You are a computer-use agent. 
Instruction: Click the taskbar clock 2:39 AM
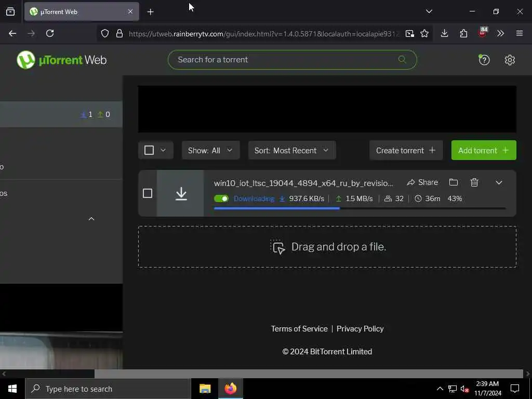[487, 389]
